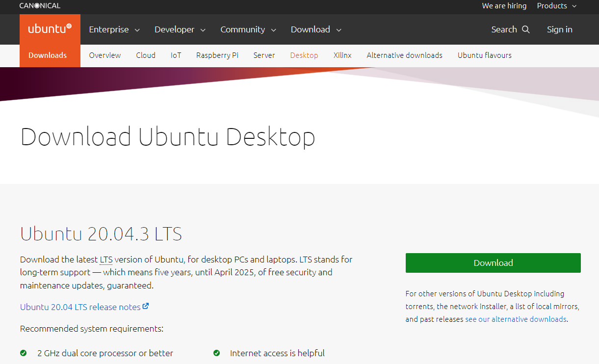Click the green Download button

point(493,263)
